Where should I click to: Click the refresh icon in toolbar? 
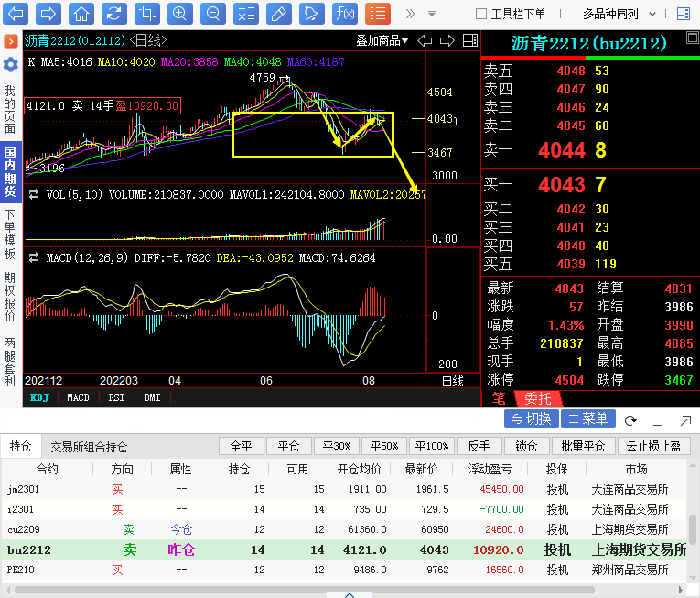coord(113,14)
